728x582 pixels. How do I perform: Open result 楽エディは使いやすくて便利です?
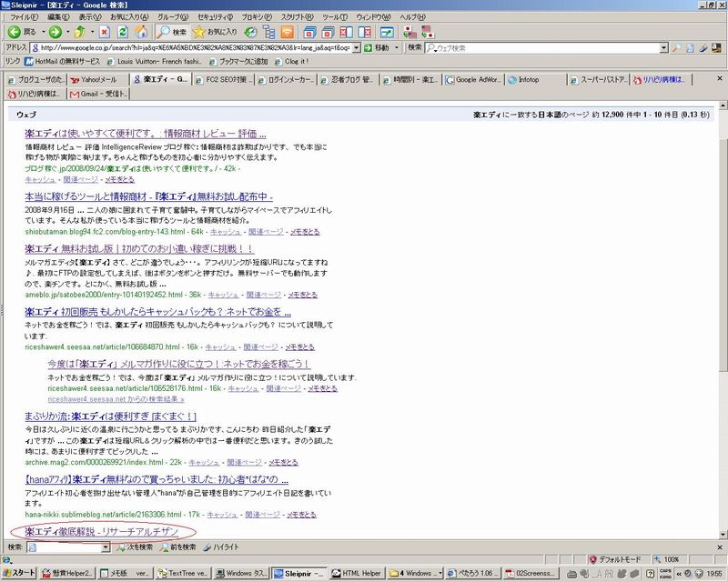[x=146, y=134]
